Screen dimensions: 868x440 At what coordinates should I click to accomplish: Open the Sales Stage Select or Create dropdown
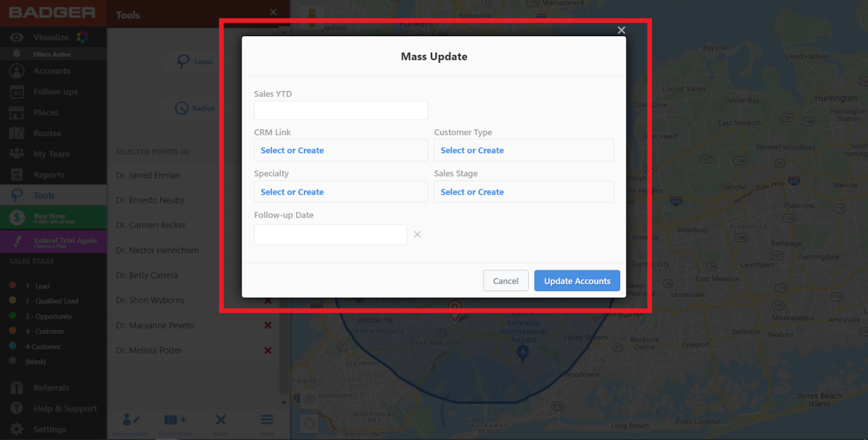[524, 191]
